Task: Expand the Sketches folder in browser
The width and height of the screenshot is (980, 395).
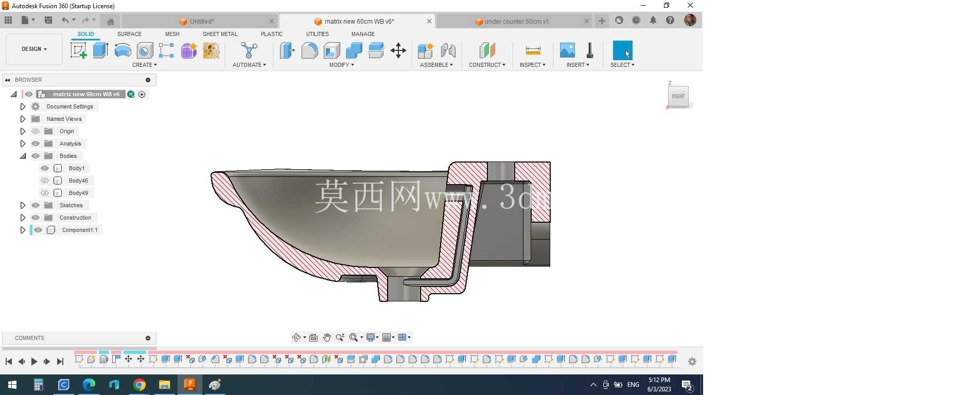Action: [x=23, y=205]
